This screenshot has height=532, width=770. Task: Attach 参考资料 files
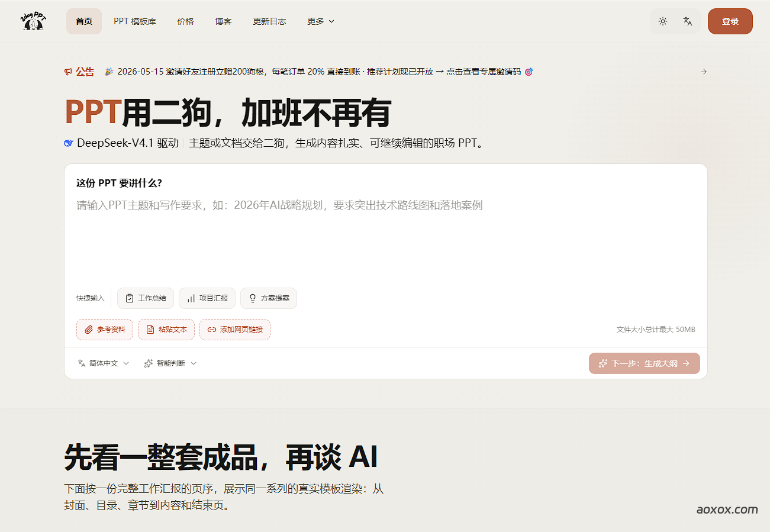[105, 330]
